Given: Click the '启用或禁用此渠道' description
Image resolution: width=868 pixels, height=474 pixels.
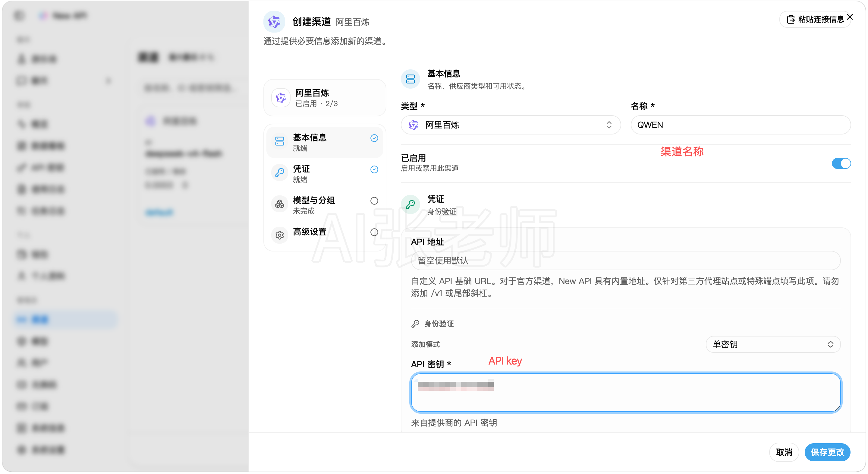Looking at the screenshot, I should coord(429,168).
